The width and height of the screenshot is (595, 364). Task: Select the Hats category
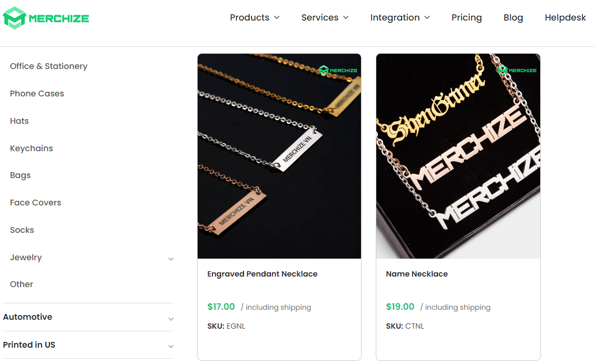(19, 121)
